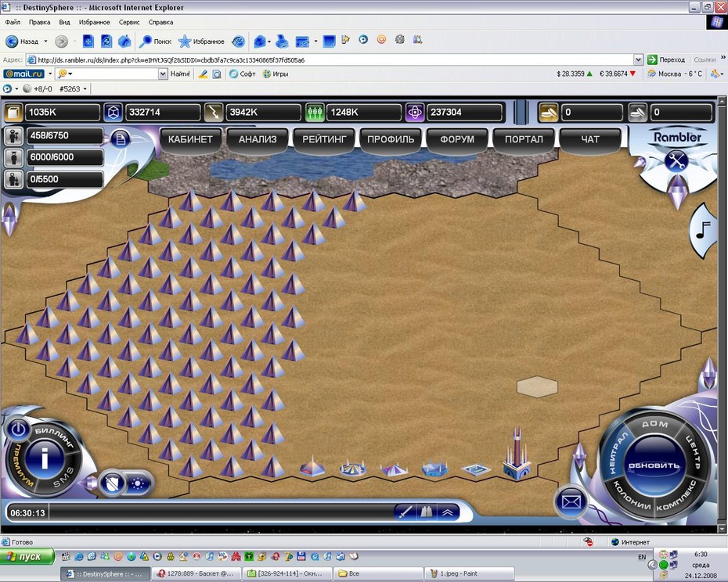The height and width of the screenshot is (582, 728).
Task: Click the browser Refresh icon
Action: 106,41
